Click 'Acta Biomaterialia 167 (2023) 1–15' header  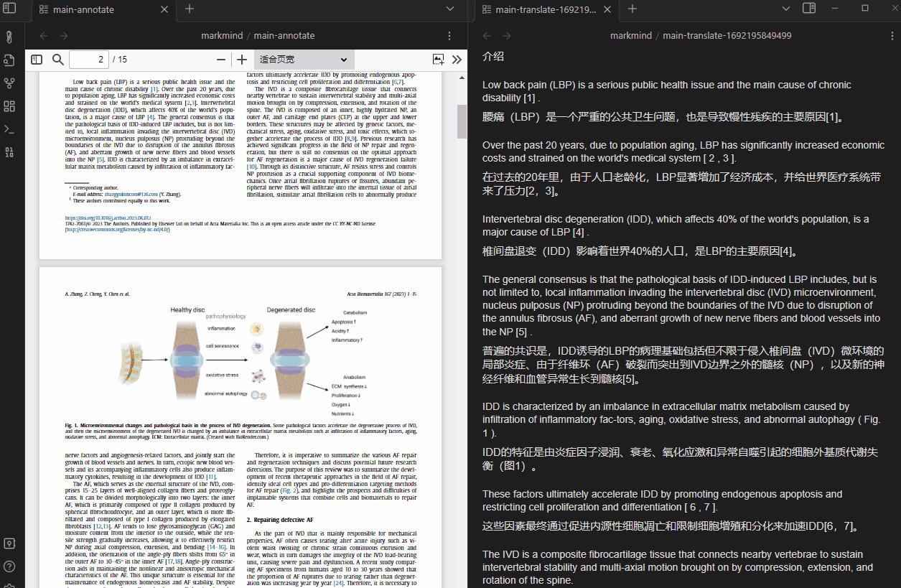pos(382,294)
